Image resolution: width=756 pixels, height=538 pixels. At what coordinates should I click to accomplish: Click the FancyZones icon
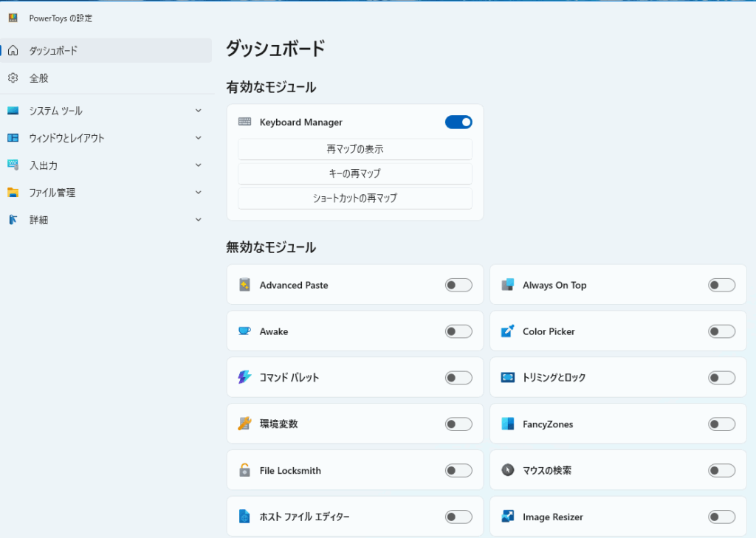[x=508, y=424]
